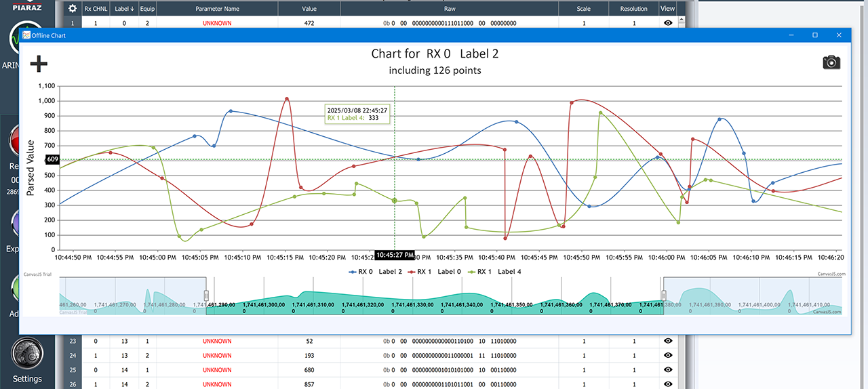Image resolution: width=868 pixels, height=389 pixels.
Task: Open Settings from the left sidebar
Action: pos(27,360)
